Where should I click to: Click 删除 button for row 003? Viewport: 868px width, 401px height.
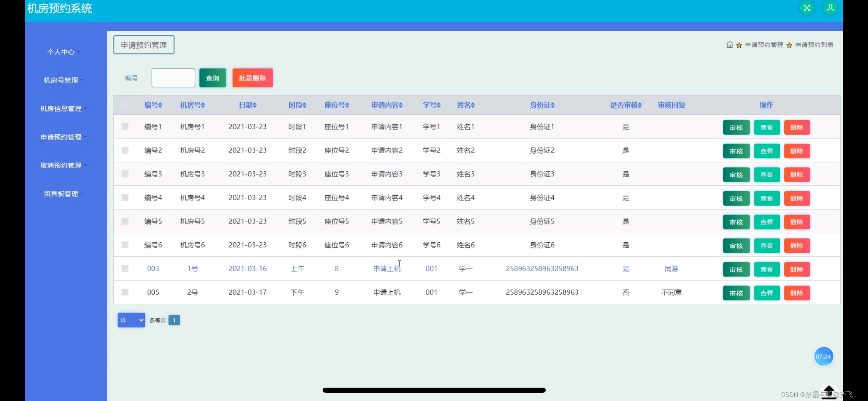(797, 269)
